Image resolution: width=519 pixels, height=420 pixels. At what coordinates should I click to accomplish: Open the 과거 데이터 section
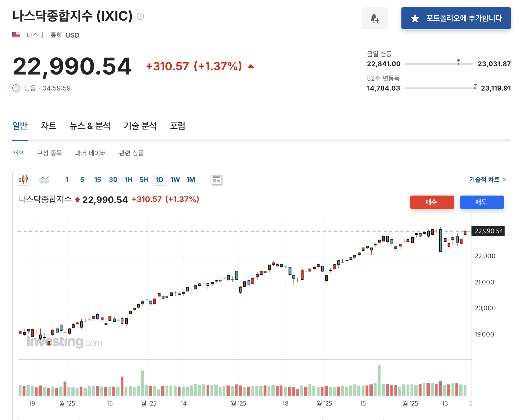coord(91,153)
